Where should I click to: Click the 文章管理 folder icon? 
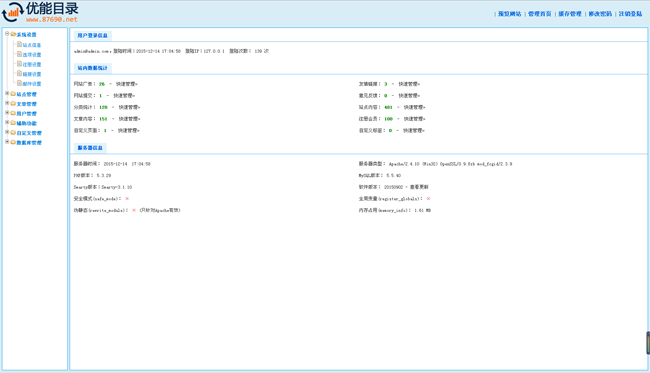tap(13, 104)
